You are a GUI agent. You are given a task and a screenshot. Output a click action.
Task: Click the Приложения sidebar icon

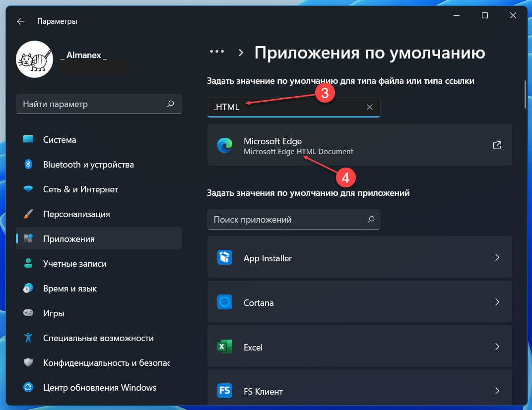click(28, 238)
